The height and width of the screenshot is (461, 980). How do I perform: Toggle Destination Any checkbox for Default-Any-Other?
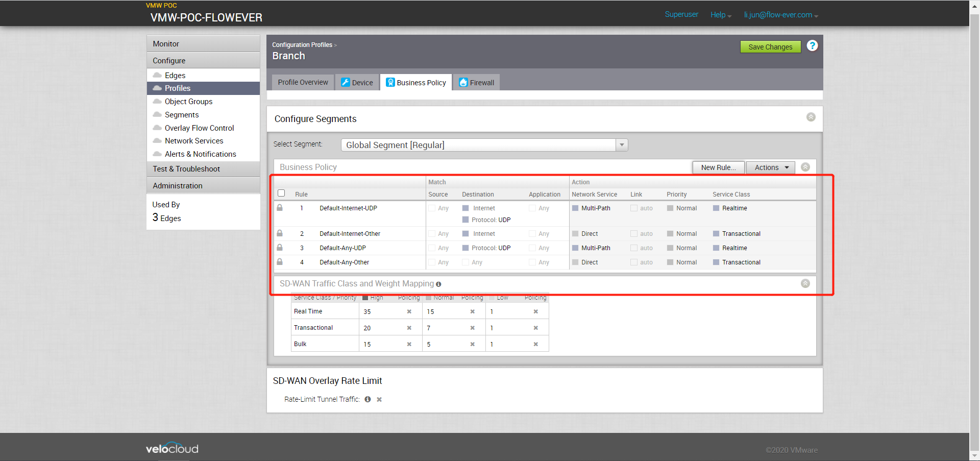point(465,262)
